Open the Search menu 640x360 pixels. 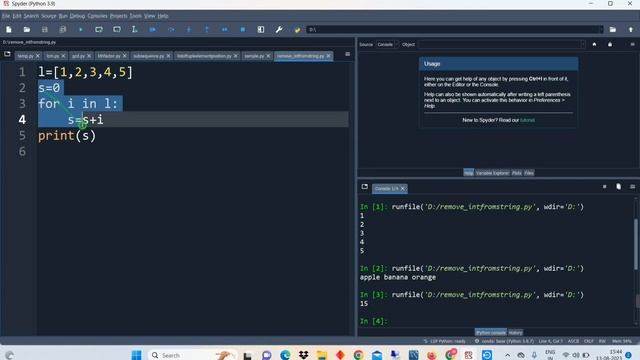31,16
